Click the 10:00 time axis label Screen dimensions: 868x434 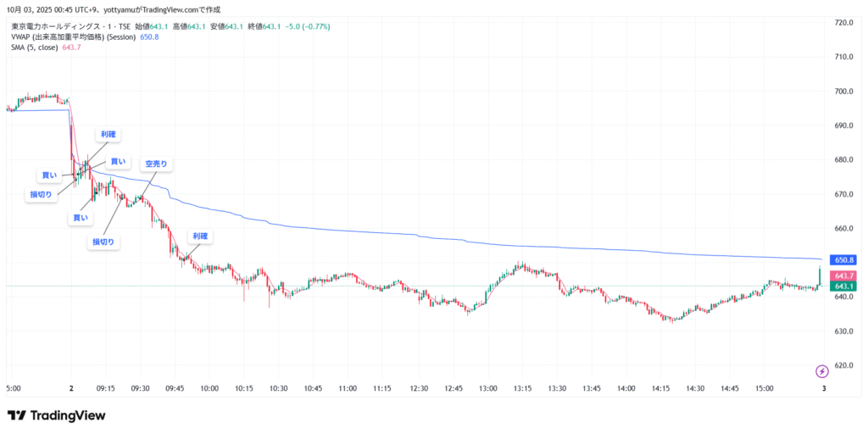coord(209,388)
